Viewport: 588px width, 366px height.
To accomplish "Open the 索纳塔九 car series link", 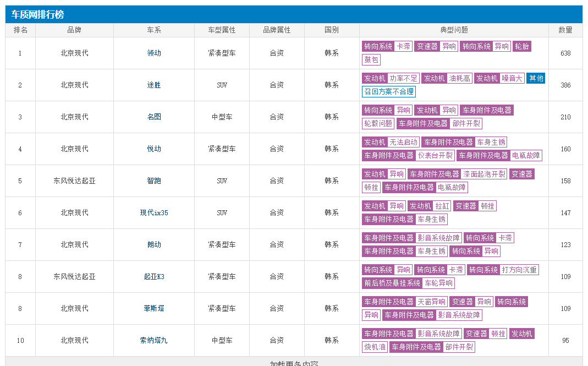I will 154,341.
